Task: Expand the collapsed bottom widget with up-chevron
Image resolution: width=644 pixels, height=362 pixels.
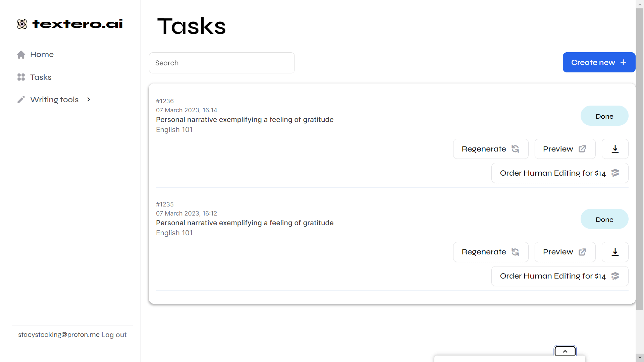Action: (565, 351)
